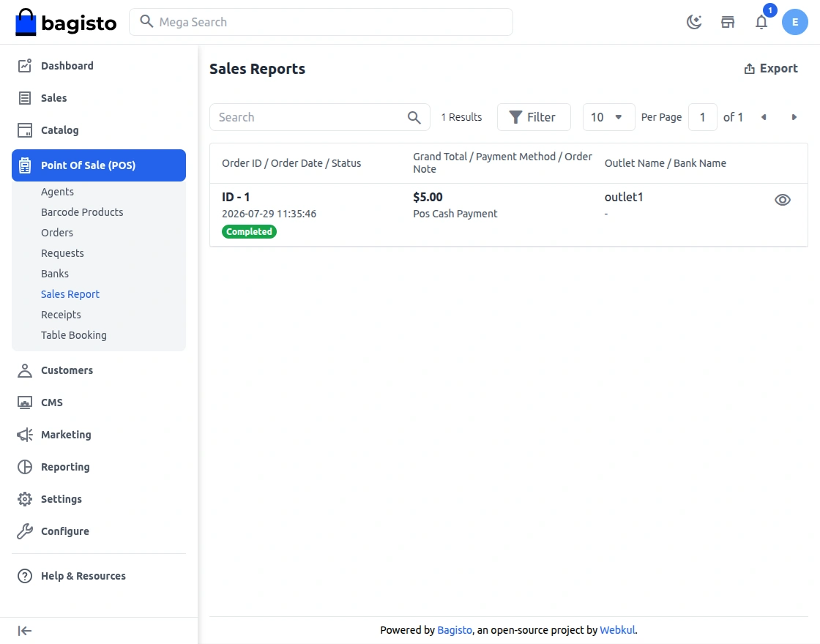The image size is (820, 644).
Task: Open Requests submenu
Action: click(x=62, y=253)
